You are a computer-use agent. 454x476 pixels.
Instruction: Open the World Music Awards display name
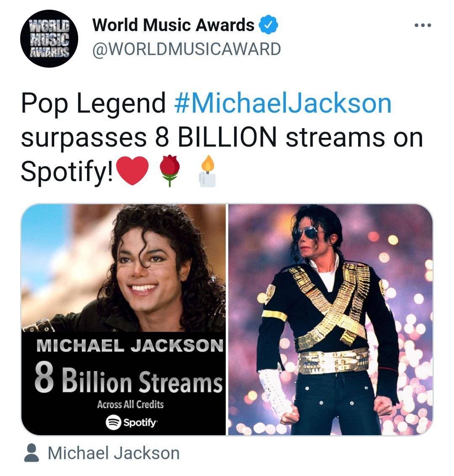click(x=173, y=25)
